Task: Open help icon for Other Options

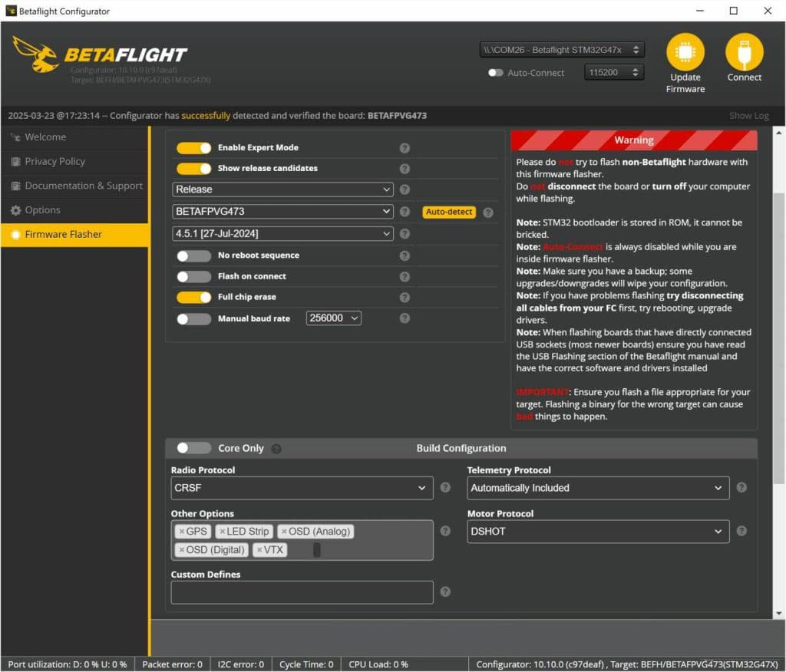Action: click(x=445, y=531)
